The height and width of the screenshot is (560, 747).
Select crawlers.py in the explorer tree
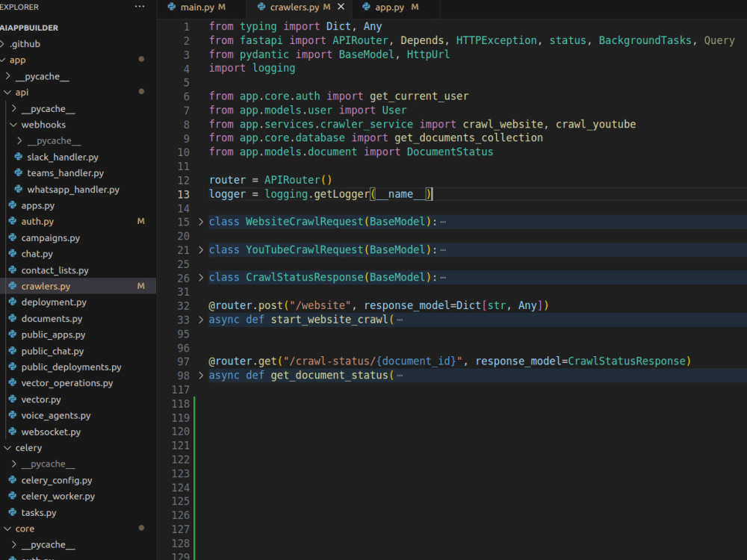click(46, 286)
